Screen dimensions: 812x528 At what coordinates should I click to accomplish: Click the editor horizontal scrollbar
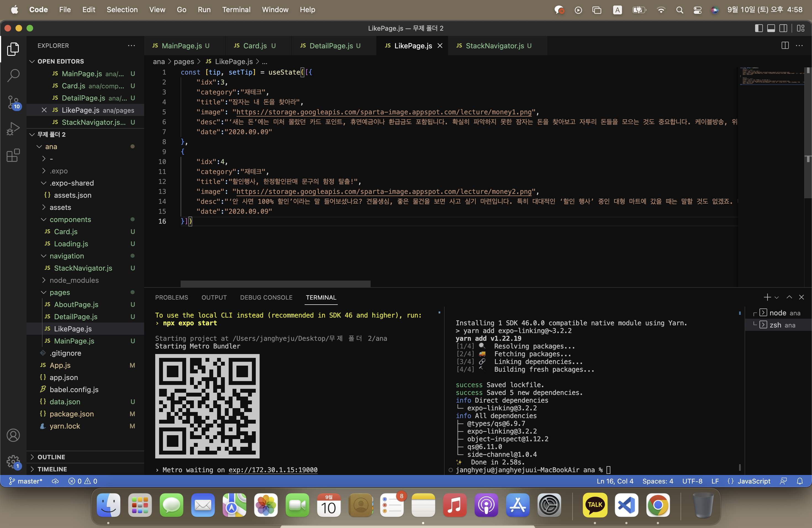(275, 284)
